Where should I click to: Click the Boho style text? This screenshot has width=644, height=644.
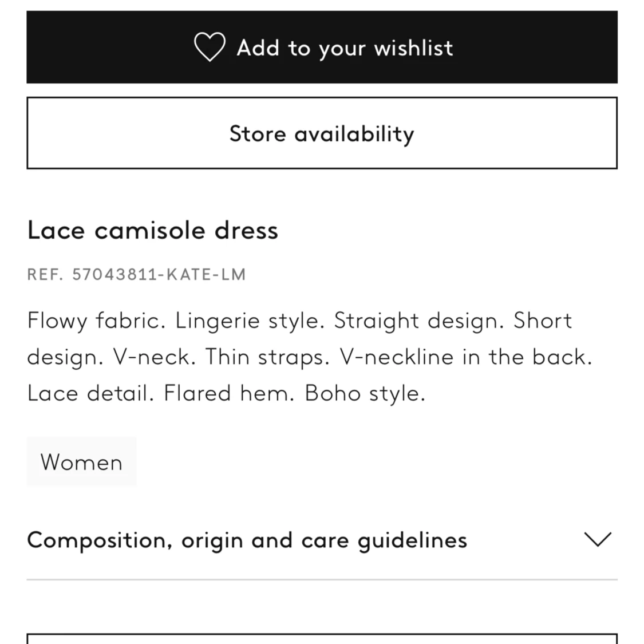(365, 393)
